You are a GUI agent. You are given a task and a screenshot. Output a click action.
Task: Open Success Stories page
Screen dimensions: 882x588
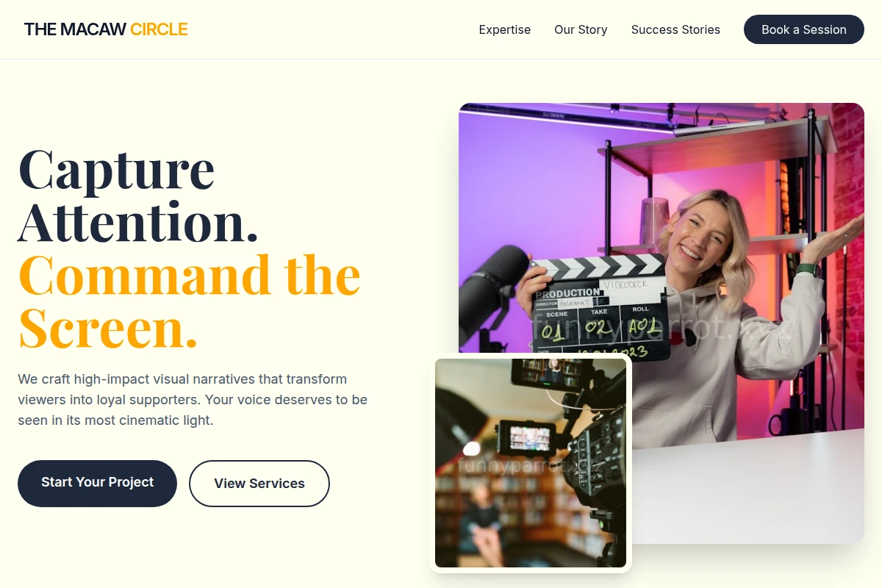point(675,29)
